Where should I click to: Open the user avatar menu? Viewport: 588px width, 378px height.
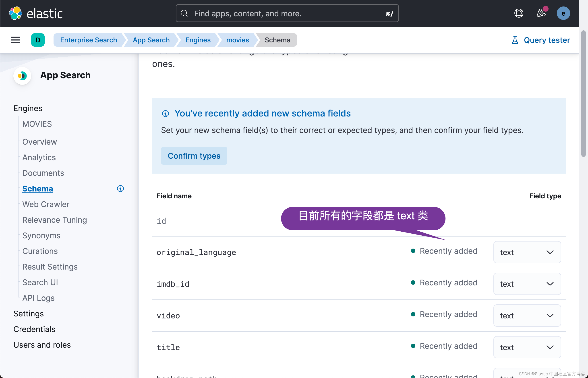(563, 13)
